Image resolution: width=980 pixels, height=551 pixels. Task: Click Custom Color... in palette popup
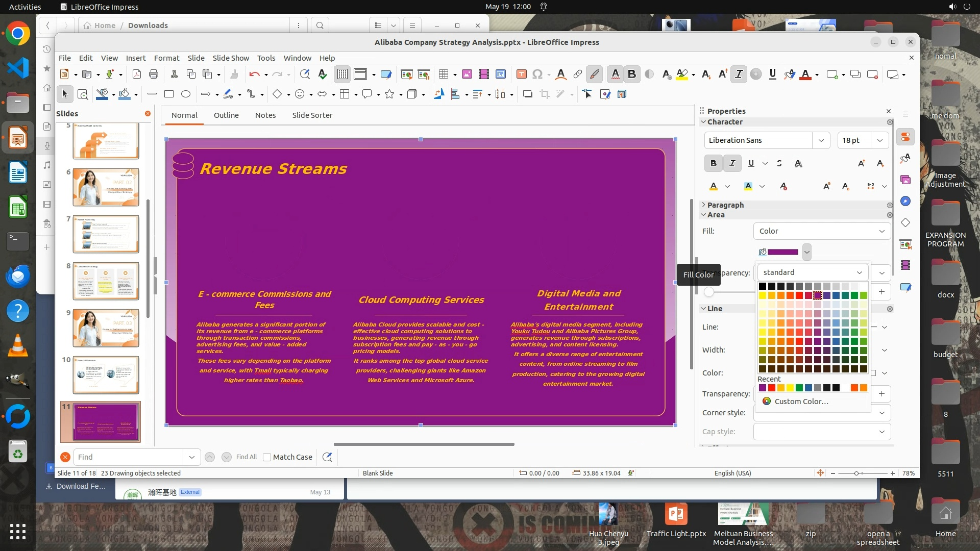tap(801, 402)
